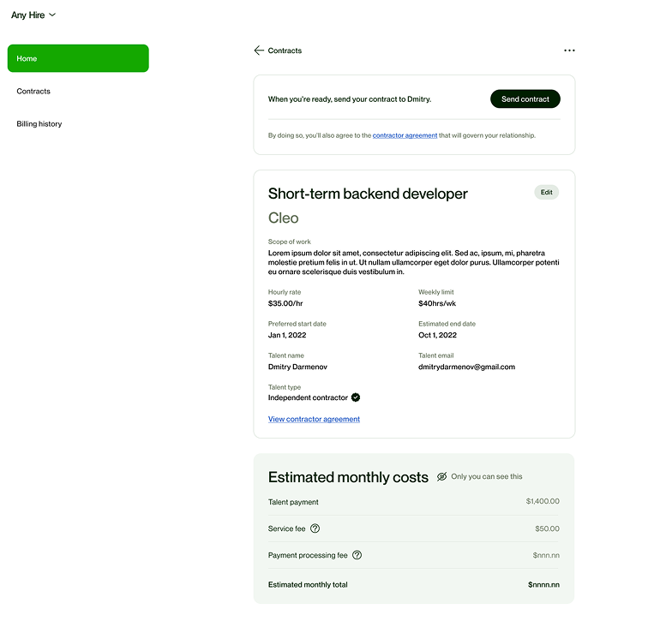Click the Dmitry Darmenov talent name
The width and height of the screenshot is (672, 633).
pos(298,367)
